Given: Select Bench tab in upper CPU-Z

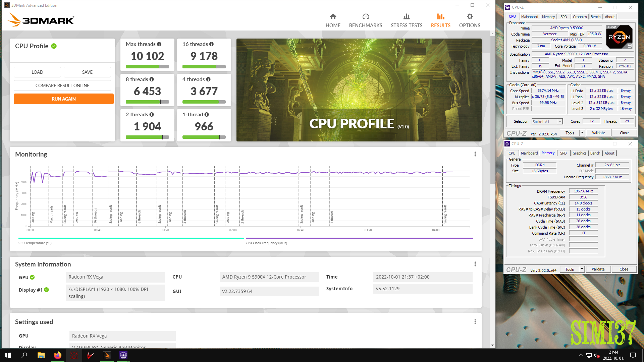Looking at the screenshot, I should coord(596,17).
